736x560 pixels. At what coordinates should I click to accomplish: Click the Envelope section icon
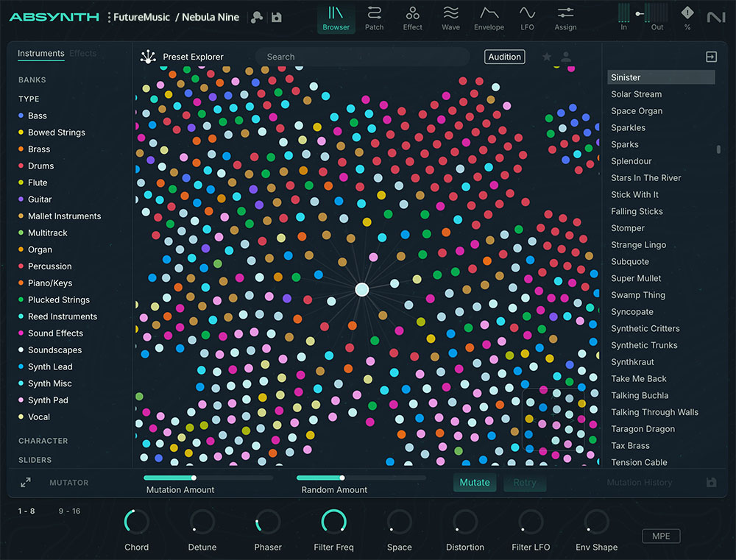coord(489,16)
